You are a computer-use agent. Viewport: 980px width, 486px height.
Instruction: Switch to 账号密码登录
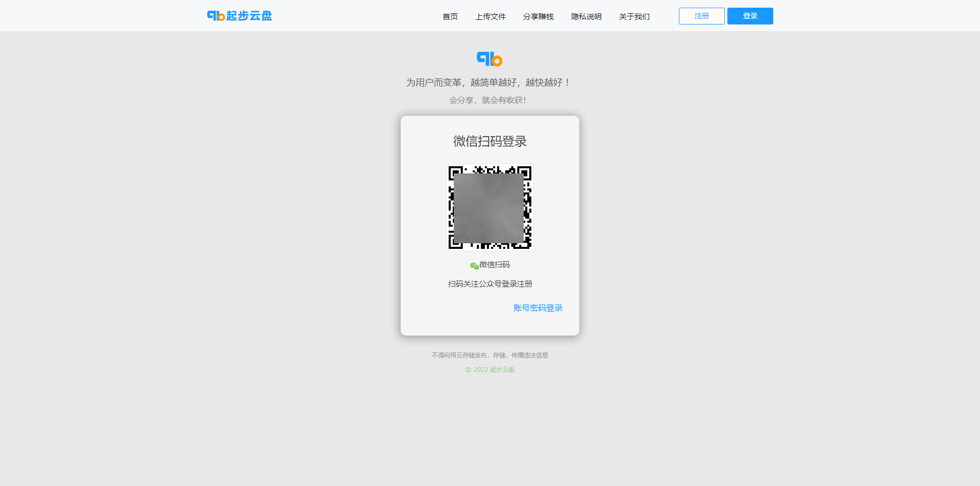pyautogui.click(x=538, y=308)
